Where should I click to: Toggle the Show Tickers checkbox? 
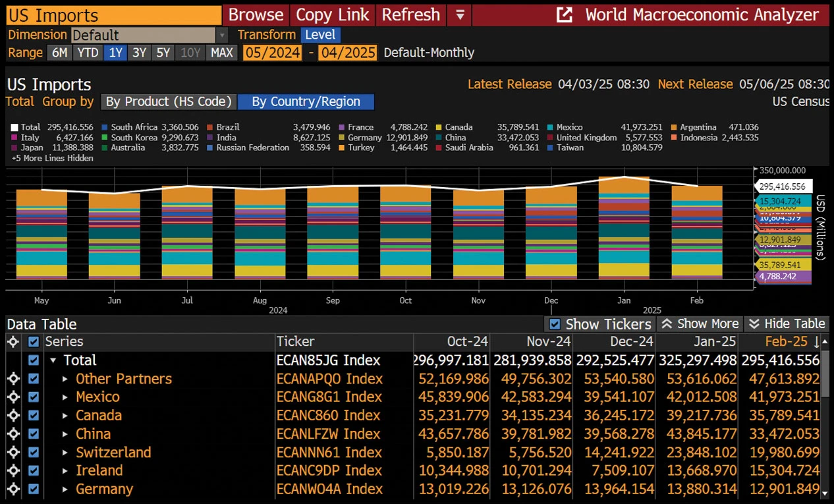click(x=555, y=324)
